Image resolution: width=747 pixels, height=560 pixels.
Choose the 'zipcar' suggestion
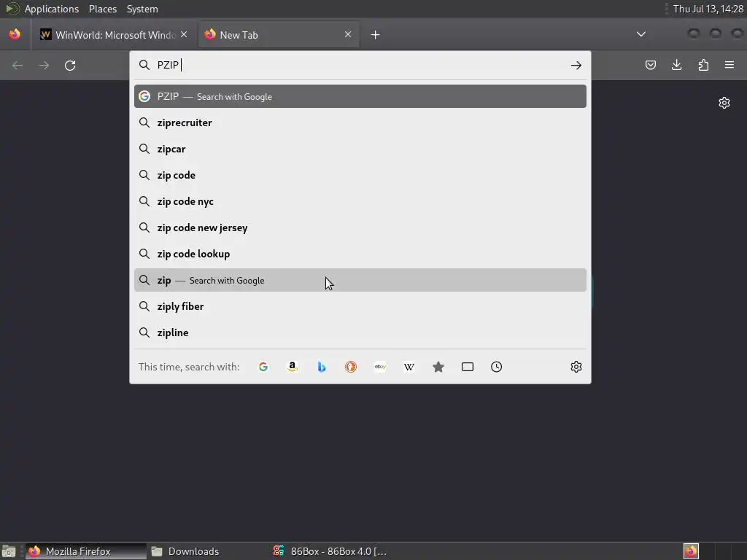360,149
